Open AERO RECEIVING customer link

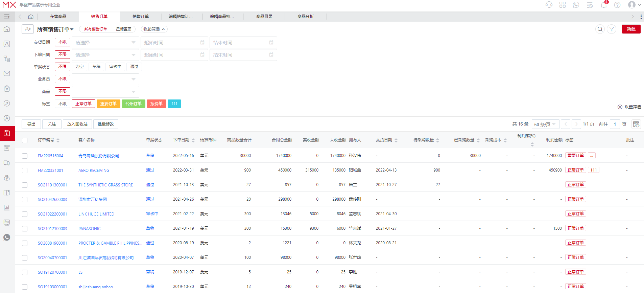point(94,171)
